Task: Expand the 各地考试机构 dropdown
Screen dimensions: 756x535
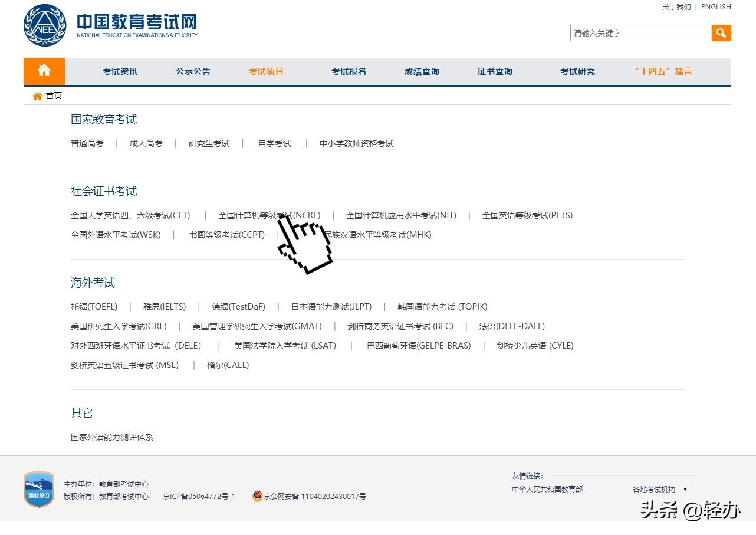Action: (x=660, y=489)
